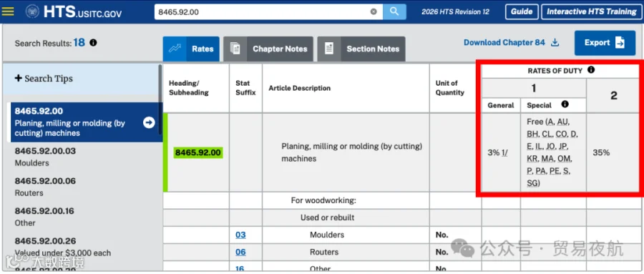644x274 pixels.
Task: Click the HTS.USITC.GOV site title
Action: coord(82,12)
